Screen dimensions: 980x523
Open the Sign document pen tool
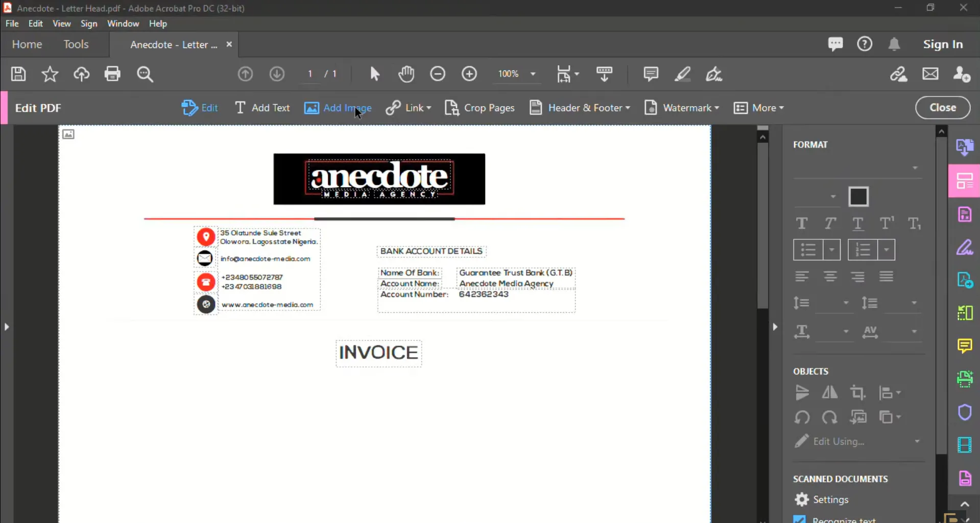point(714,74)
